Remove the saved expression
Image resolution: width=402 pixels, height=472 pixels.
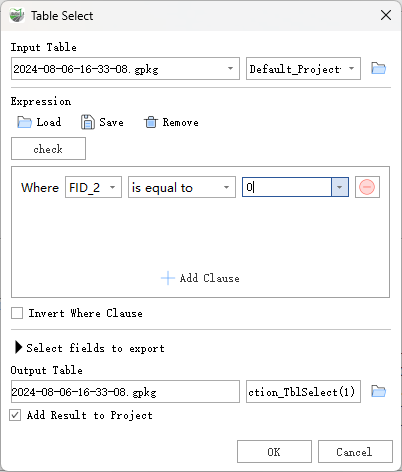coord(171,122)
